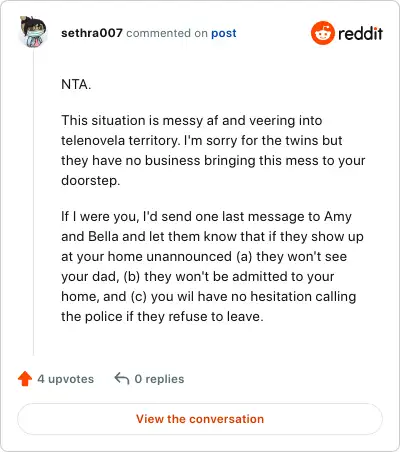Click the vertical comment thread line
Image resolution: width=400 pixels, height=452 pixels.
click(33, 203)
